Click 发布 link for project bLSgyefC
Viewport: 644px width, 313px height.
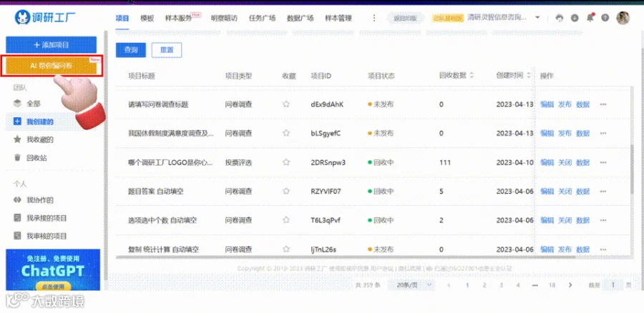(x=565, y=134)
